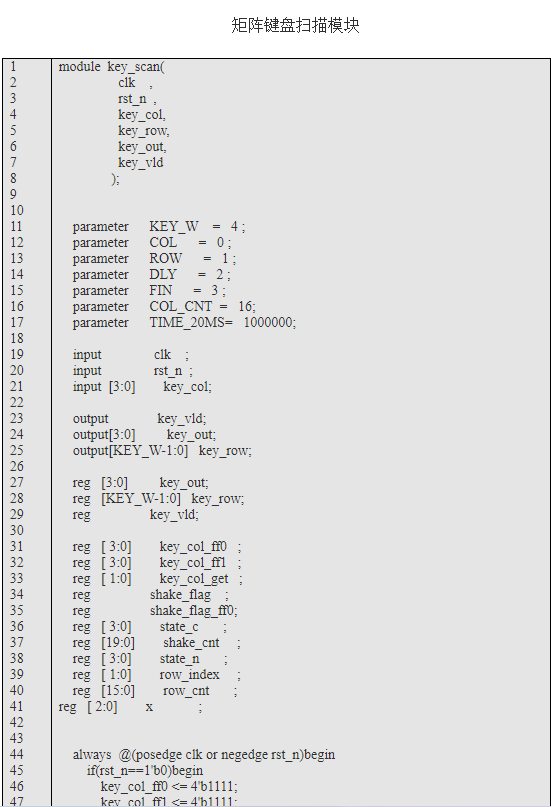Click the 'input clk' declaration

(131, 355)
